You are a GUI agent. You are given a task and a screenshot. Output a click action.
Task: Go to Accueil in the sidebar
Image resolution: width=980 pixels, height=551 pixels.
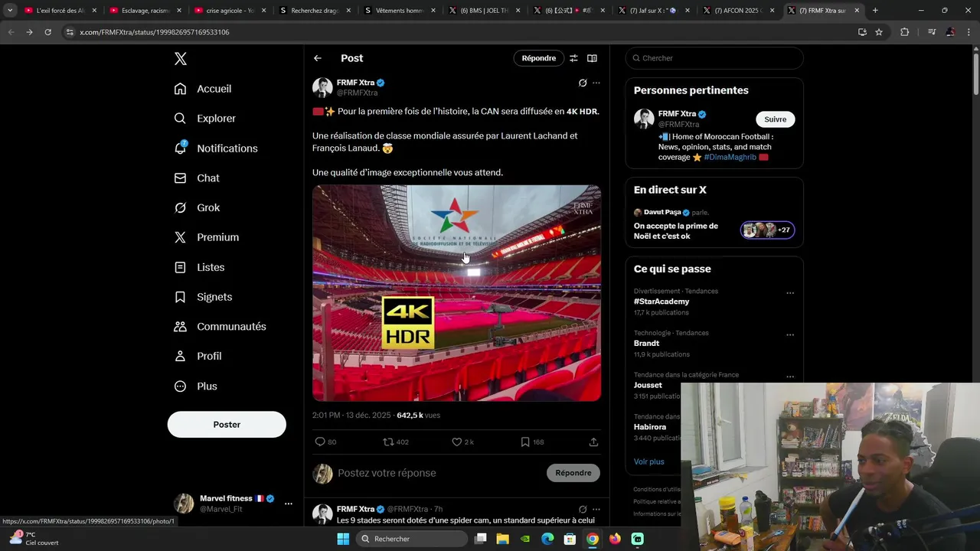(x=203, y=89)
